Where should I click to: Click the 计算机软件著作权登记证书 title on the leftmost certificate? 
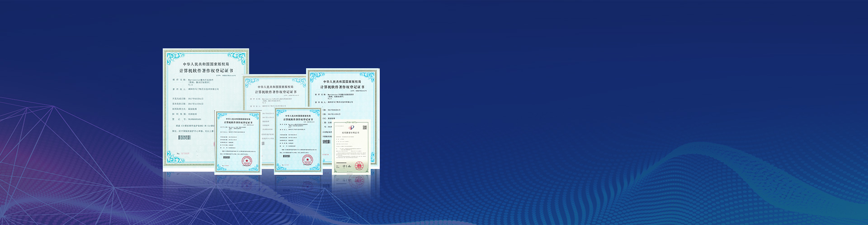pos(206,71)
